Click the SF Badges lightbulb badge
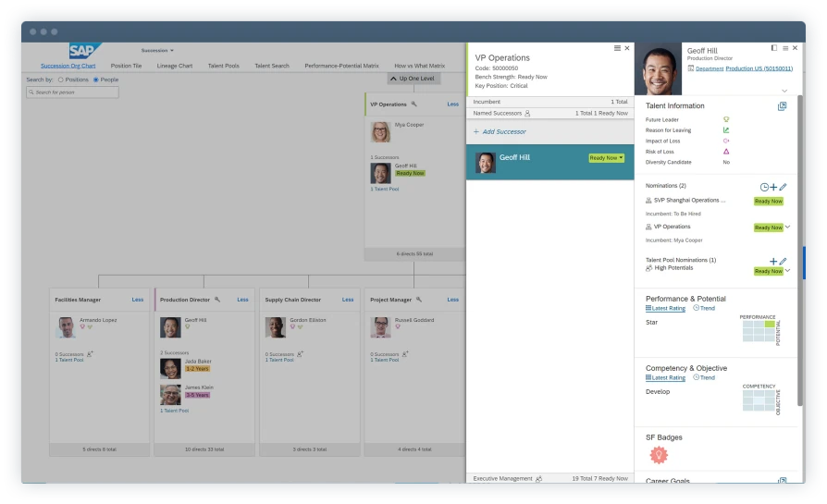 659,455
